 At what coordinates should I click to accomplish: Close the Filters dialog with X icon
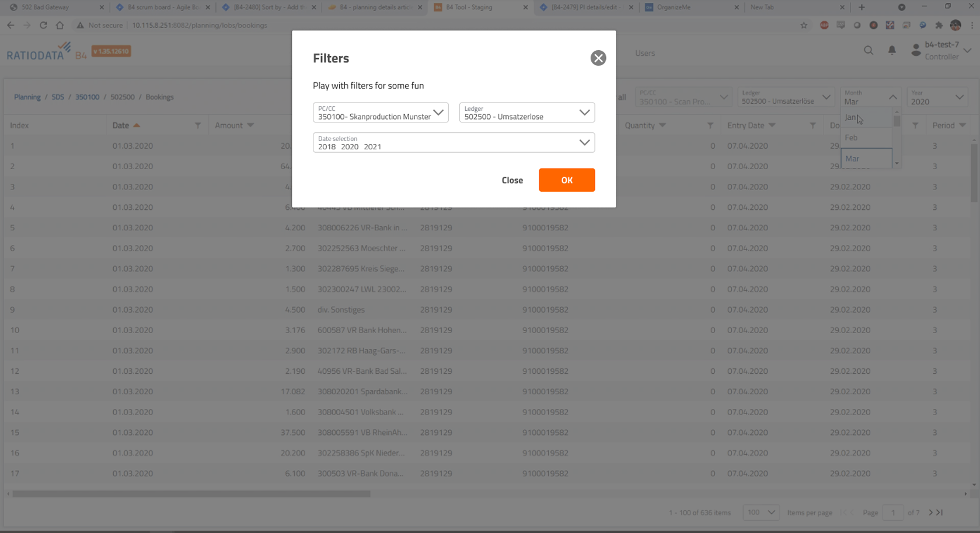(598, 58)
